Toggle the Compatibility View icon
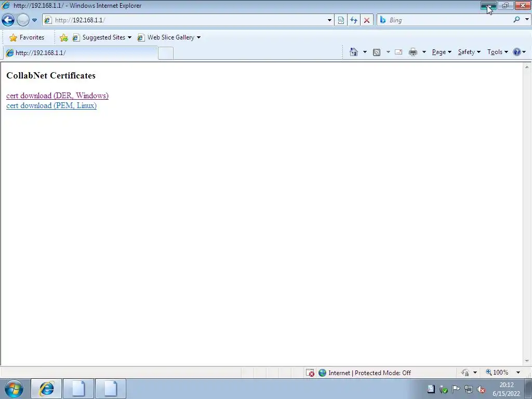 coord(341,20)
